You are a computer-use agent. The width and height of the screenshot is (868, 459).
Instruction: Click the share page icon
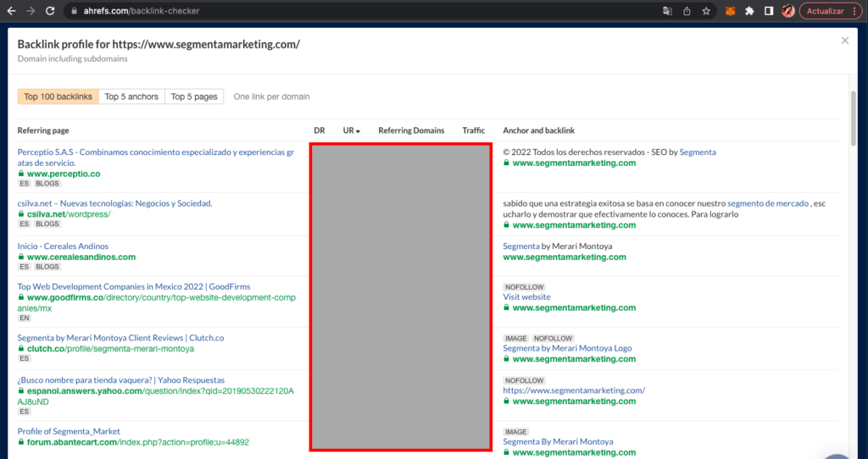pos(687,11)
